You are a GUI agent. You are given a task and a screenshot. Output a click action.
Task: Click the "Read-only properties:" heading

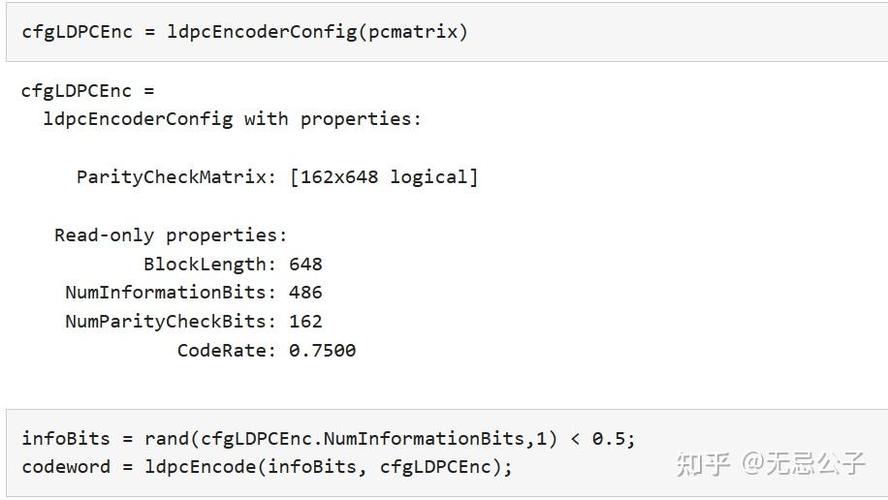coord(170,235)
